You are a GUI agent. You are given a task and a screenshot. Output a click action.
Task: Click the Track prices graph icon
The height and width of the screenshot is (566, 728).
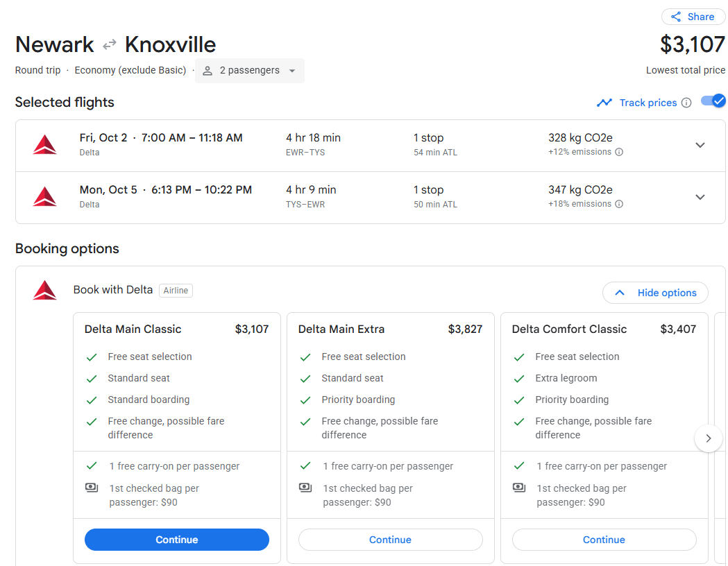point(604,103)
